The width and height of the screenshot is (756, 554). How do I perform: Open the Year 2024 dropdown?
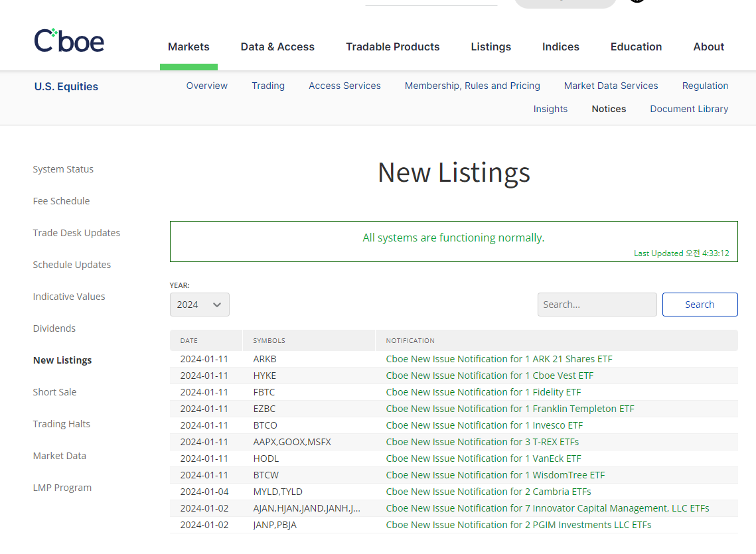(x=199, y=305)
